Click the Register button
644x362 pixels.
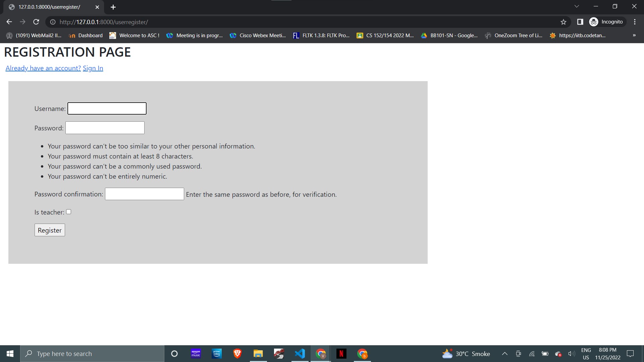coord(49,230)
